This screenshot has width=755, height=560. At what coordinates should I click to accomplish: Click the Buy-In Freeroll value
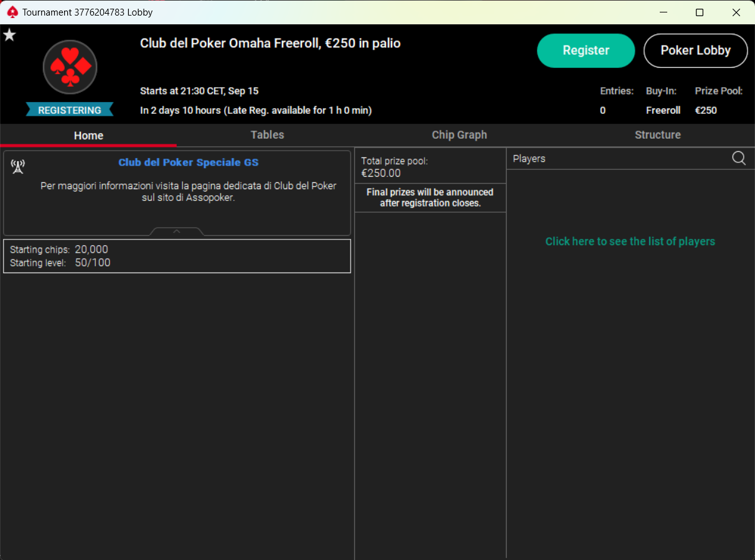click(x=663, y=110)
